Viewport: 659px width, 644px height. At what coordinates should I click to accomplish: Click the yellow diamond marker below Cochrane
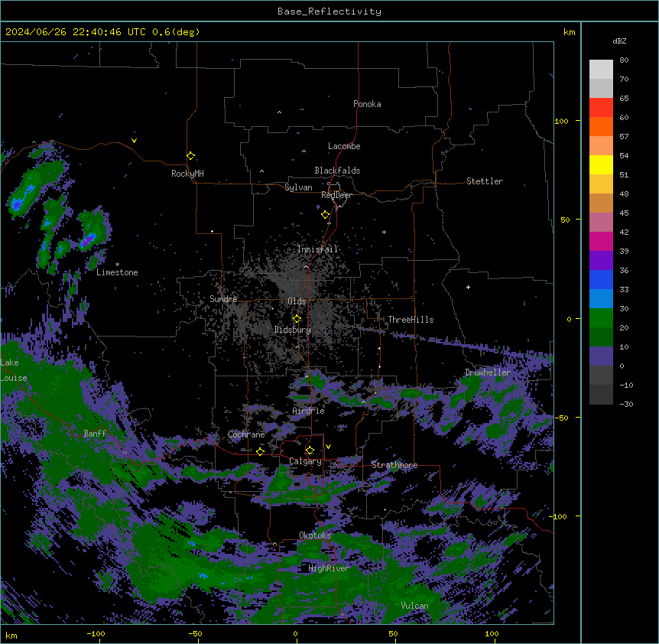click(x=260, y=451)
